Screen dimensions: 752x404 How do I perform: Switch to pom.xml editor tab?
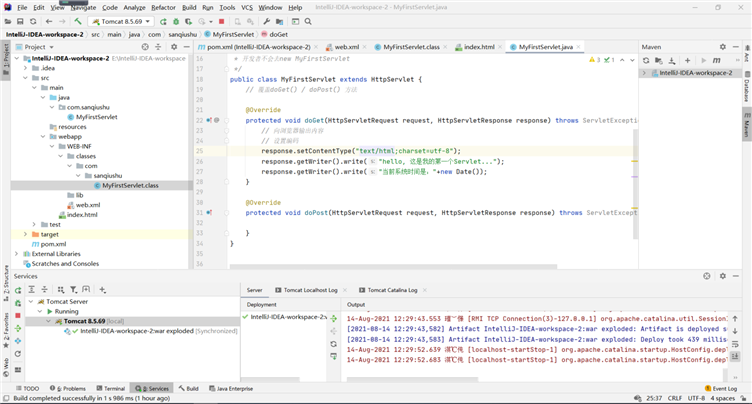click(258, 47)
